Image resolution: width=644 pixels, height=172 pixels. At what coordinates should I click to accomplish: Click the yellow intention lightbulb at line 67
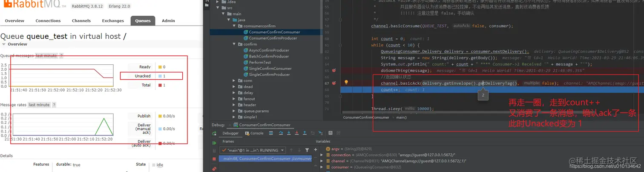point(346,82)
